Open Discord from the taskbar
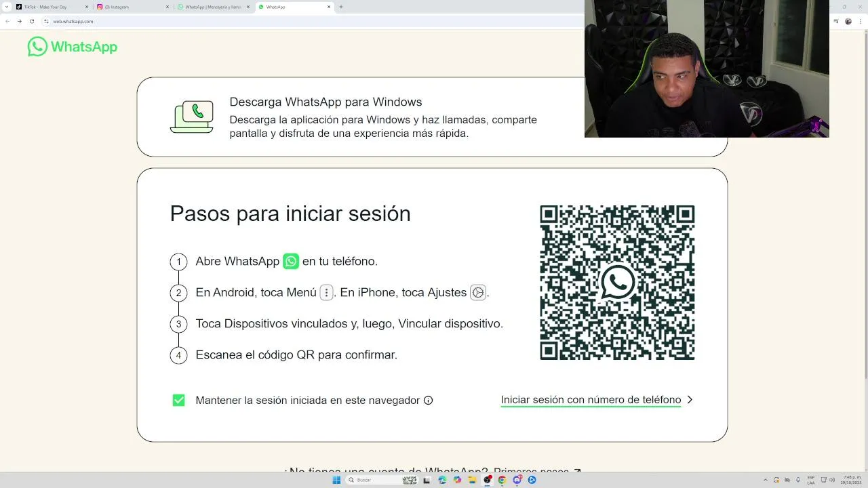This screenshot has height=488, width=868. pyautogui.click(x=517, y=480)
